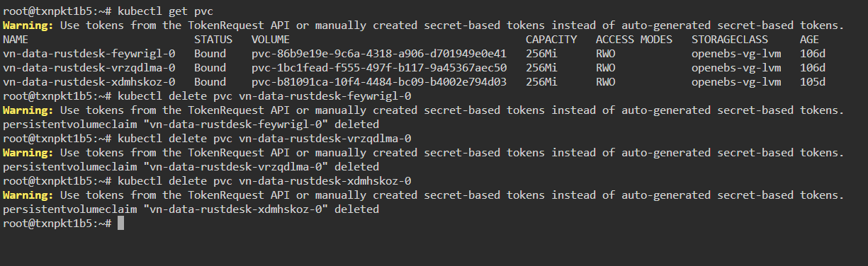The image size is (868, 266).
Task: Click the first yellow 'Warning:' label
Action: pyautogui.click(x=28, y=25)
